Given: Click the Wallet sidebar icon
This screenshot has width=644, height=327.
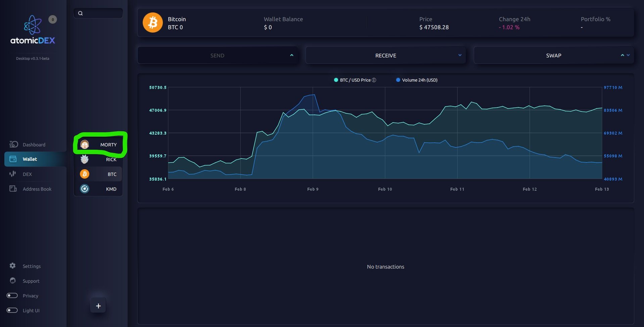Looking at the screenshot, I should click(x=13, y=159).
